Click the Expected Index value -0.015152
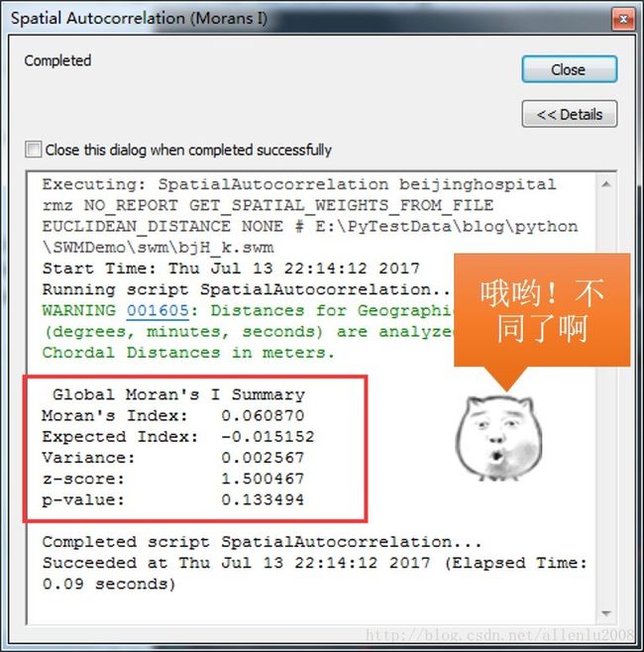The width and height of the screenshot is (644, 652). 268,437
